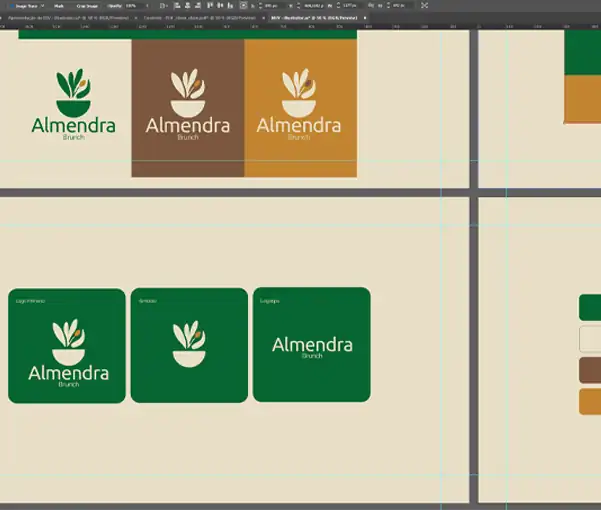Expand the Opacity value dropdown arrow

pyautogui.click(x=147, y=6)
